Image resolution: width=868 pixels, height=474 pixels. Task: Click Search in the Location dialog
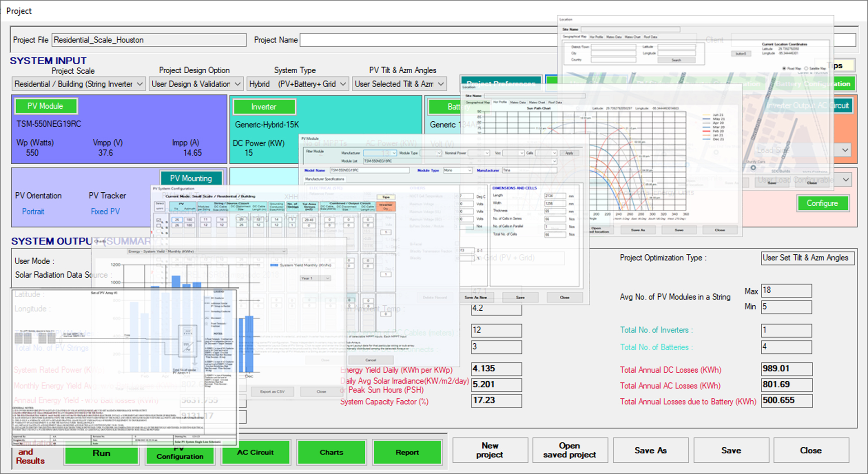pos(677,59)
